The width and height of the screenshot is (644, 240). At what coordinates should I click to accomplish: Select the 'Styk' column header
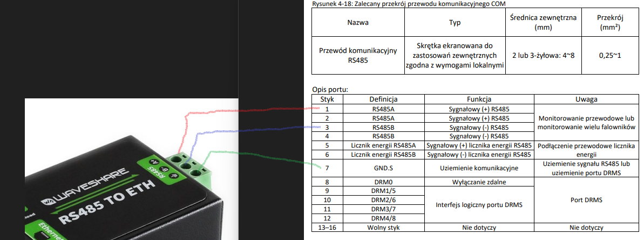click(328, 99)
